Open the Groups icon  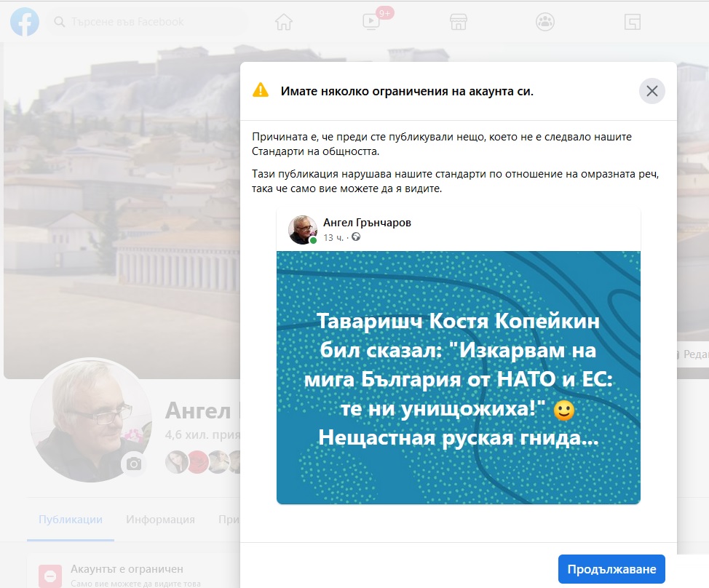[545, 22]
